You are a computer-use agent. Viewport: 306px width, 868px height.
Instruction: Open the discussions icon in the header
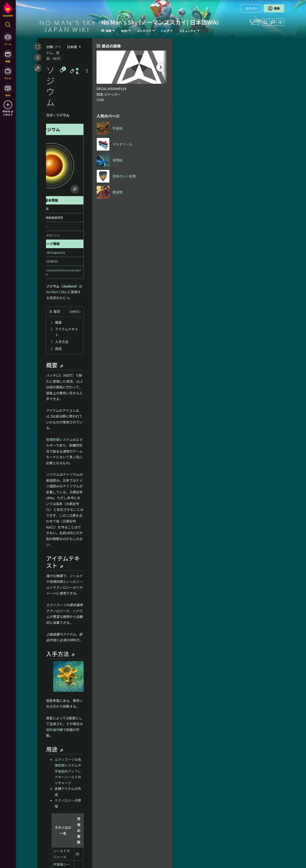(x=273, y=22)
